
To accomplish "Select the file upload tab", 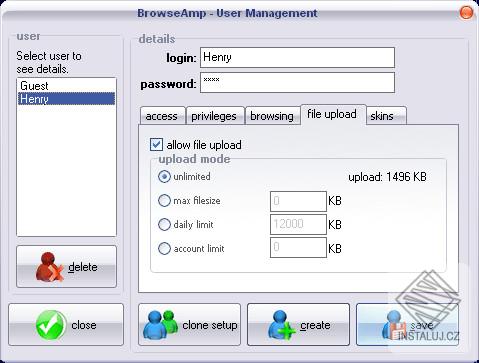I will pyautogui.click(x=333, y=114).
